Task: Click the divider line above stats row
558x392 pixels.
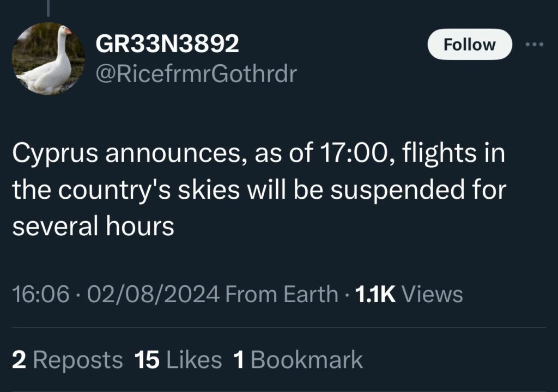Action: [x=279, y=327]
